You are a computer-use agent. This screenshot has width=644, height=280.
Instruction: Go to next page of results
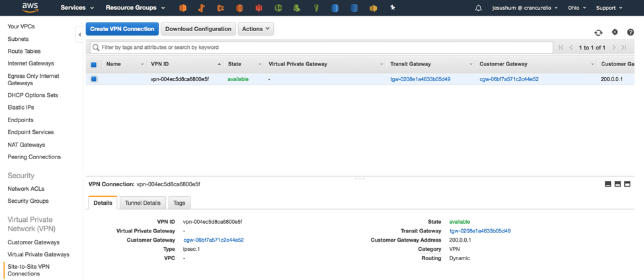click(614, 48)
